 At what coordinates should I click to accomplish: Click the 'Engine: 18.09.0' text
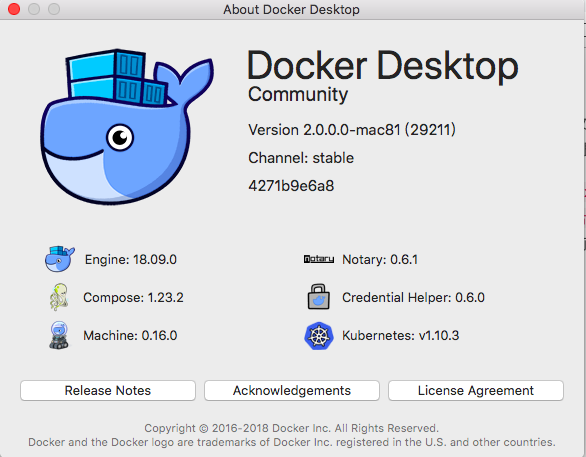click(x=131, y=259)
